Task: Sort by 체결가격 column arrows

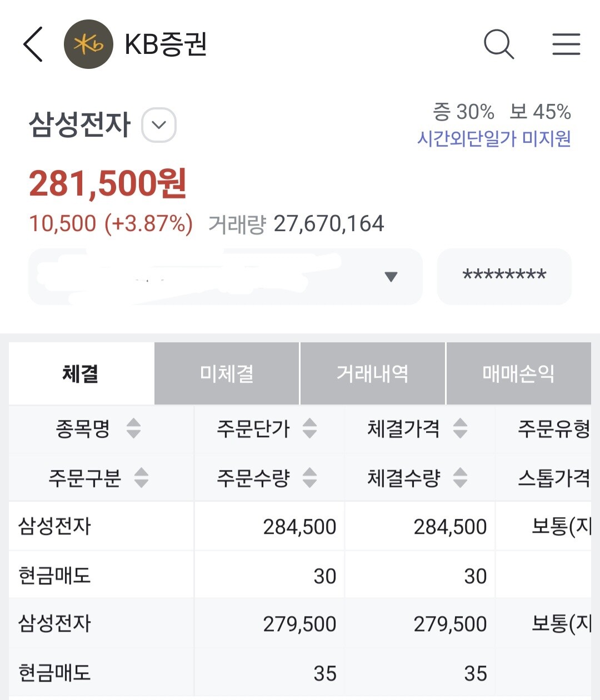Action: click(x=460, y=428)
